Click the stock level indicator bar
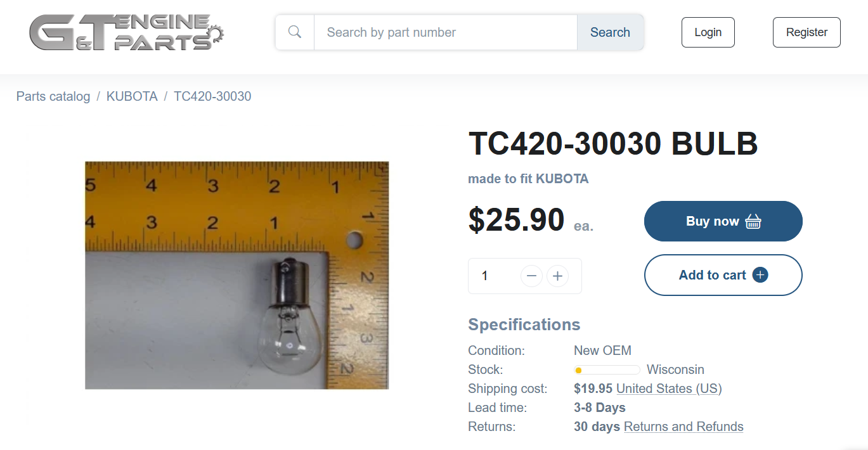Screen dimensions: 868x450 (x=607, y=370)
